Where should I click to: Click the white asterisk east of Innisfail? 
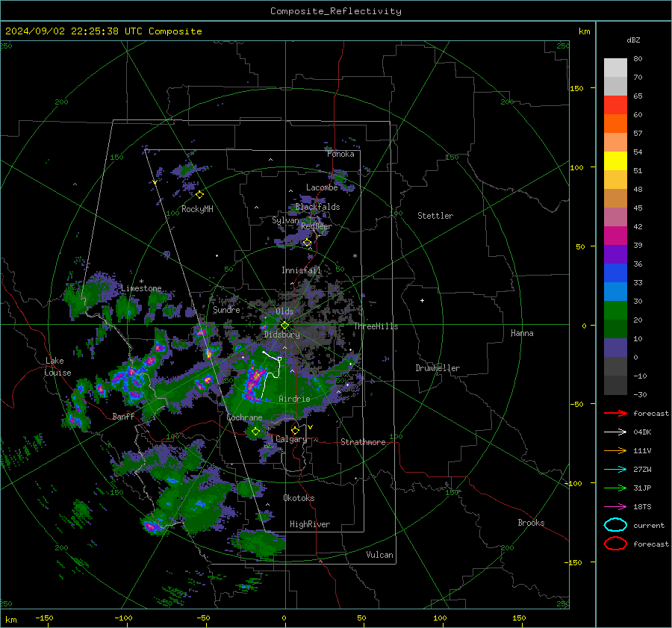tap(355, 256)
